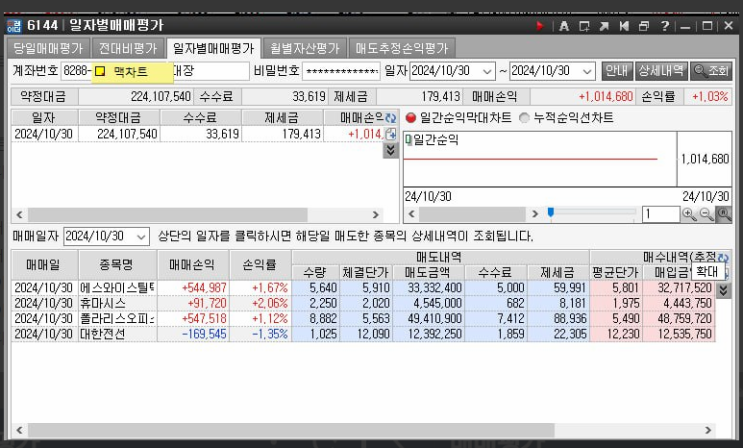Screen dimensions: 743x448
Task: Select 누적순익선차트 radio button
Action: [x=524, y=118]
